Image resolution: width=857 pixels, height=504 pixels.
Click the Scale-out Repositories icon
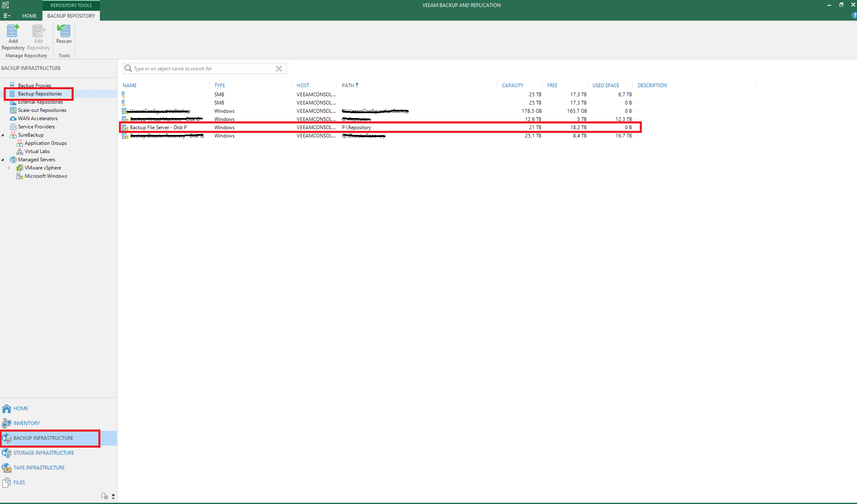tap(13, 110)
